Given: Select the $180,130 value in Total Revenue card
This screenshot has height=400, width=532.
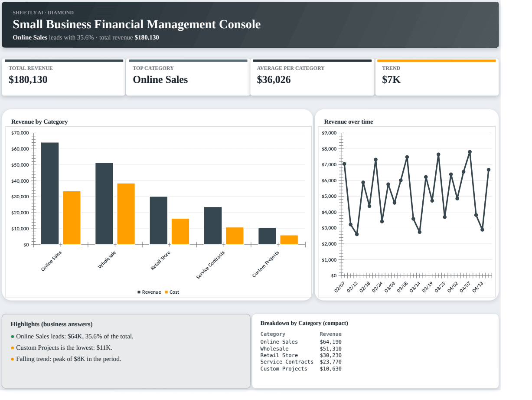Looking at the screenshot, I should click(28, 80).
